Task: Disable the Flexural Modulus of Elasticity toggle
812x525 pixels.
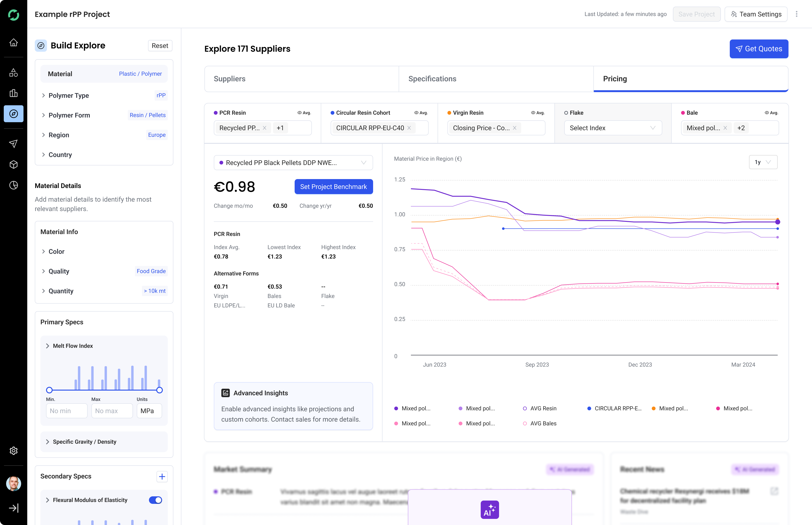Action: (x=155, y=500)
